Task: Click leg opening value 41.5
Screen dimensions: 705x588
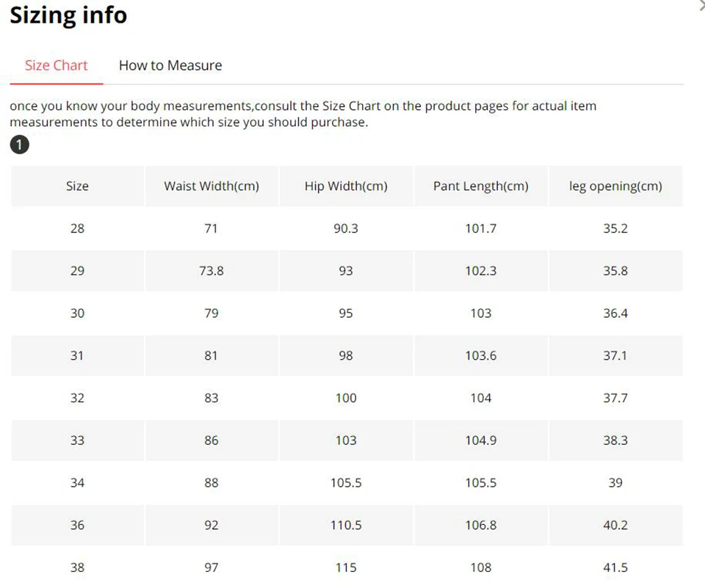Action: (615, 567)
